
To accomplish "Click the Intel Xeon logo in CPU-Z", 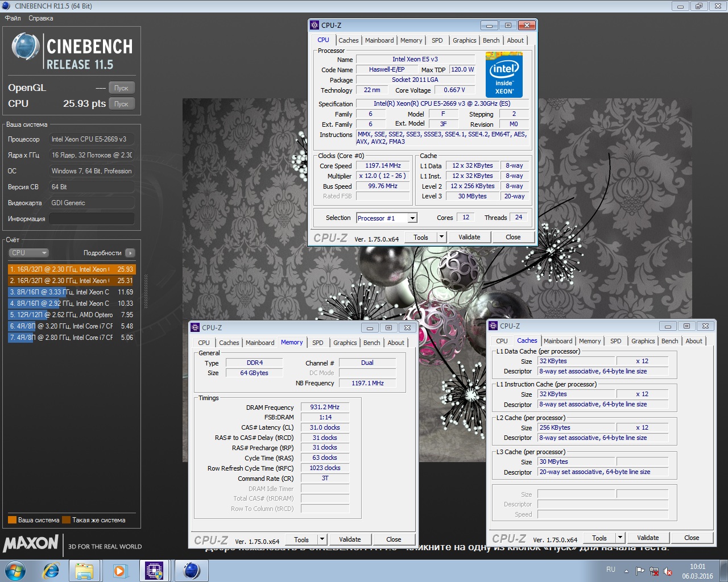I will (x=504, y=74).
